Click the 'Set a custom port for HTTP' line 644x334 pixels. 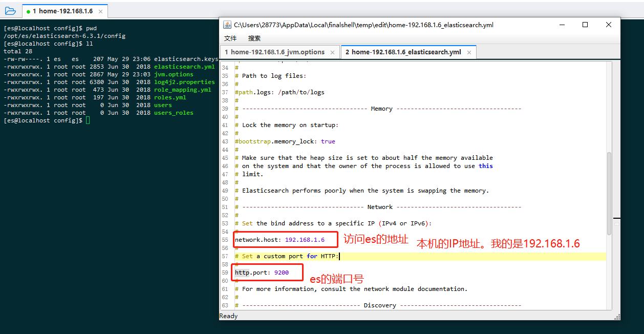[287, 256]
